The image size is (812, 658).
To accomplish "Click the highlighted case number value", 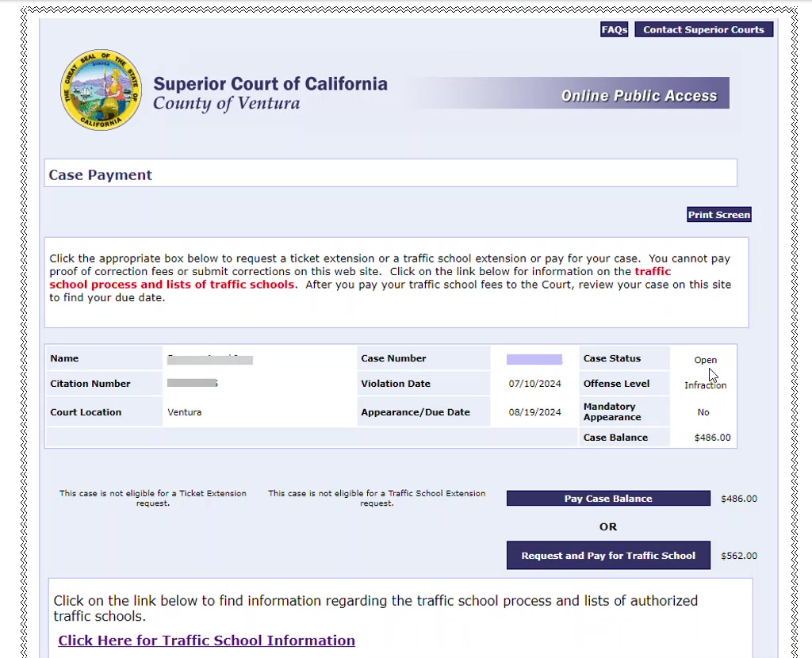I will tap(534, 359).
